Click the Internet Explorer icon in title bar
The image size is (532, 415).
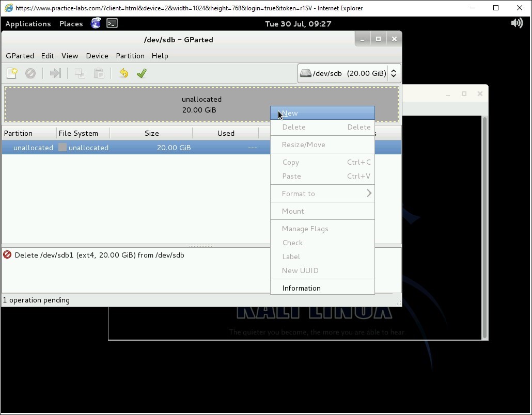tap(8, 8)
